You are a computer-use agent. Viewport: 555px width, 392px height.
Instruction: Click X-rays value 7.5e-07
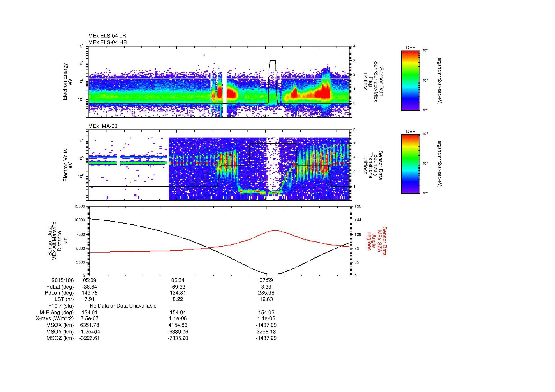pyautogui.click(x=89, y=318)
